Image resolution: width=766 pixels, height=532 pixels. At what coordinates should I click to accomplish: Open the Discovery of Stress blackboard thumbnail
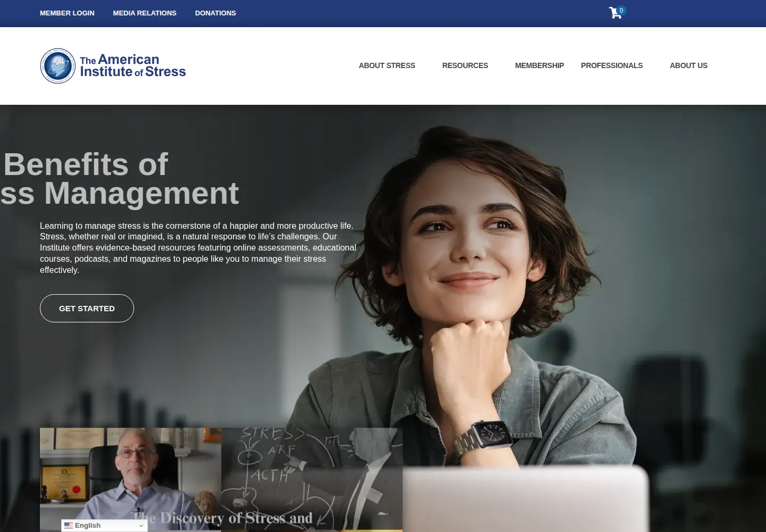(312, 480)
